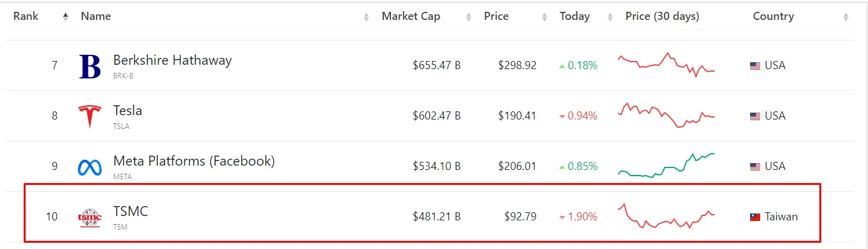Click the USA flag in Berkshire Hathaway row
The height and width of the screenshot is (249, 868).
coord(755,66)
